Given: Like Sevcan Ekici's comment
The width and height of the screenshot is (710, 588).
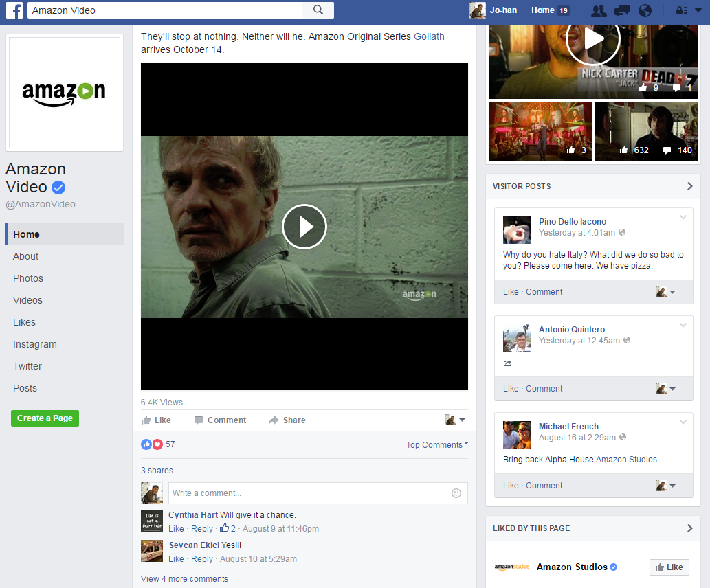Looking at the screenshot, I should coord(176,559).
